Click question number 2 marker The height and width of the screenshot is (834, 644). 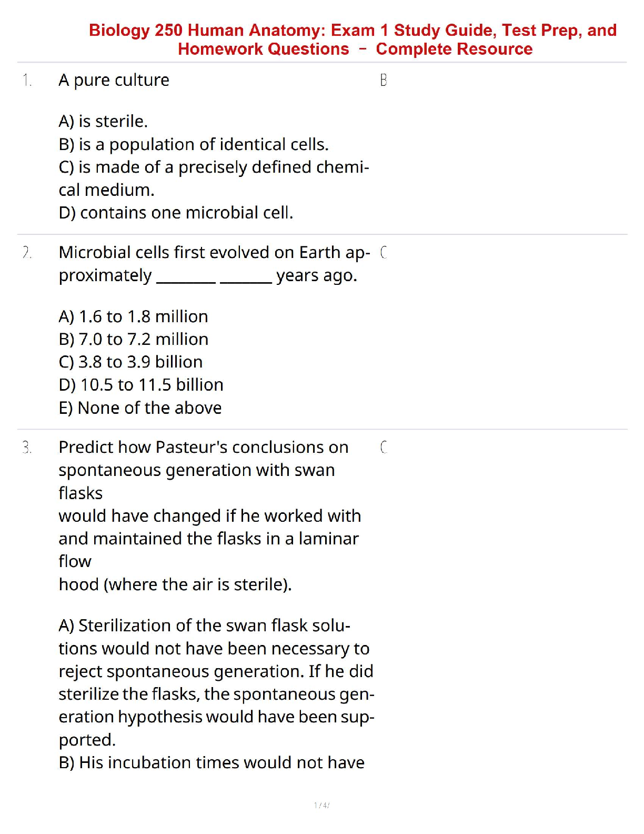pyautogui.click(x=27, y=253)
